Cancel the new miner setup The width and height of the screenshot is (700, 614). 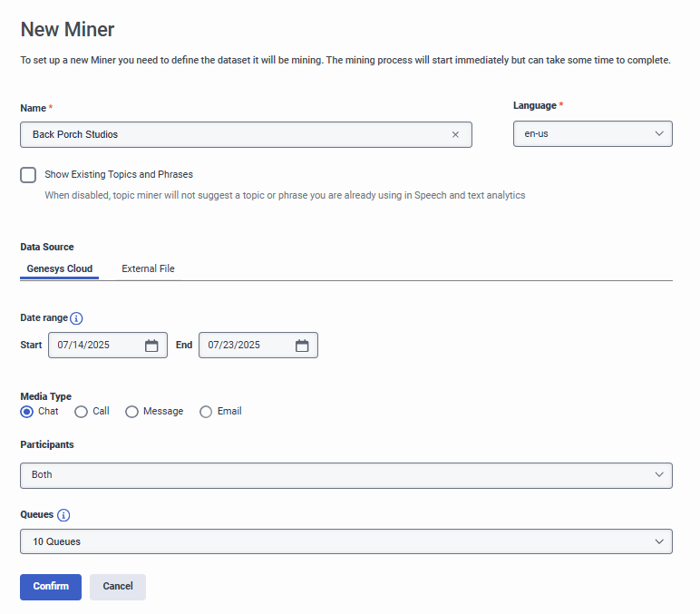point(118,587)
